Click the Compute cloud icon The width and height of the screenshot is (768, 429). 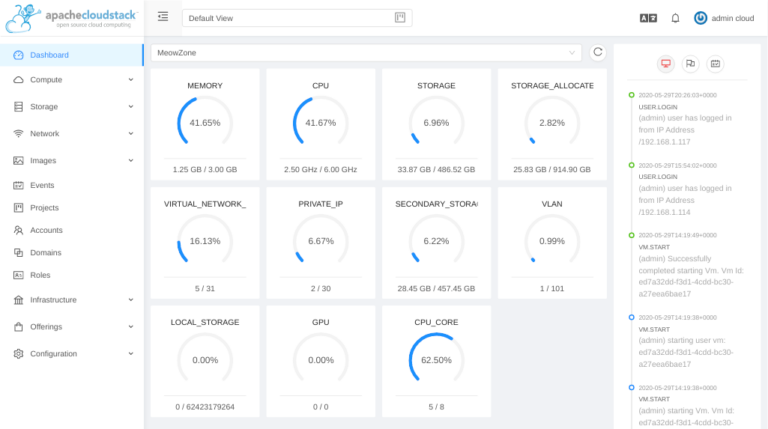[x=18, y=79]
